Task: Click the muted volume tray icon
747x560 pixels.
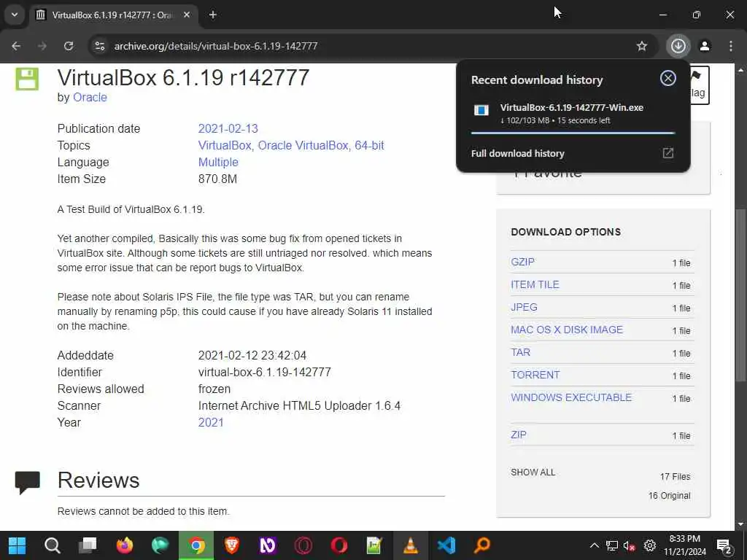Action: (630, 545)
